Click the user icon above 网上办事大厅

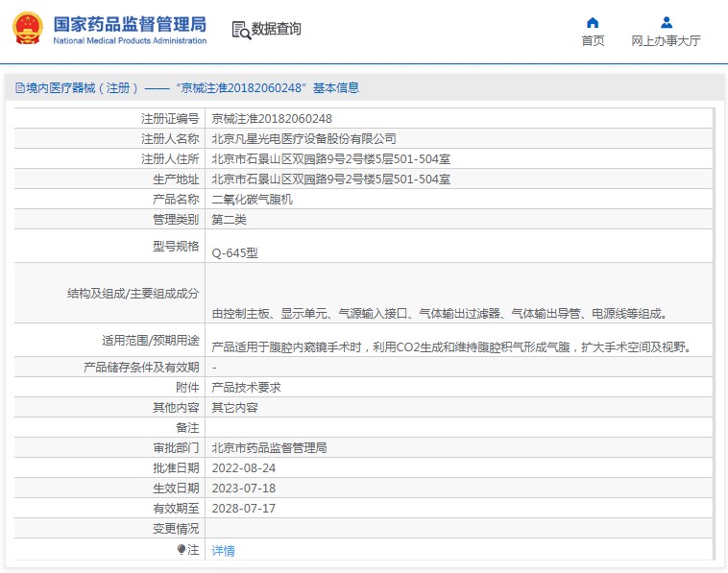(x=667, y=22)
